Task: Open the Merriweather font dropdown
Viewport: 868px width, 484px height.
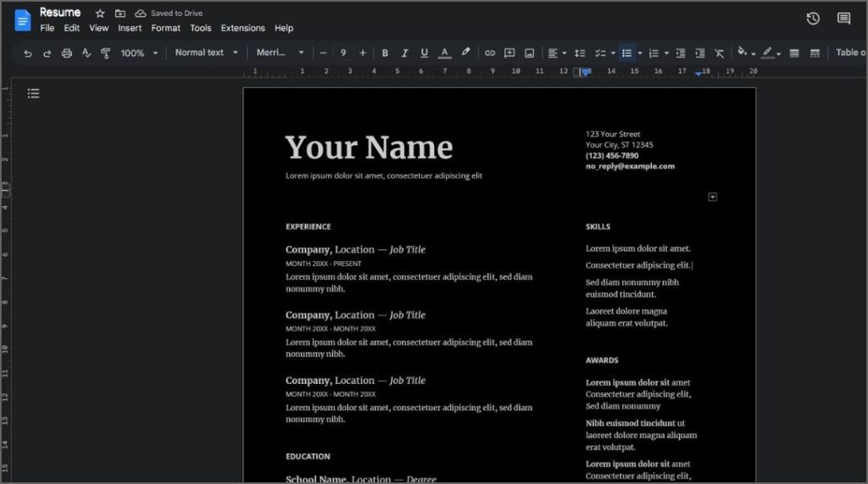Action: (280, 53)
